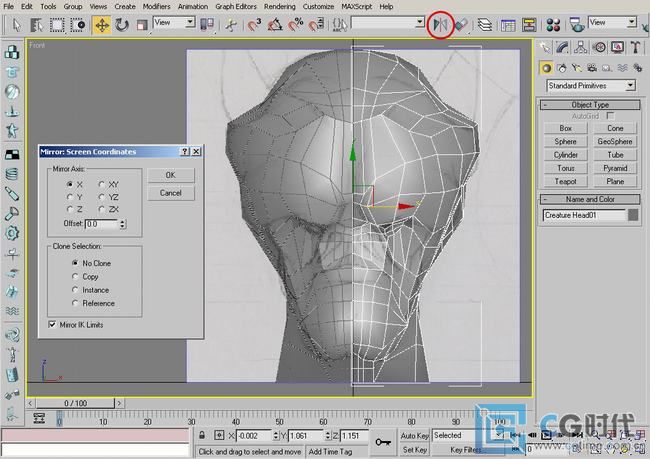Switch to Hierarchy command panel tab
Image resolution: width=650 pixels, height=459 pixels.
tap(581, 47)
